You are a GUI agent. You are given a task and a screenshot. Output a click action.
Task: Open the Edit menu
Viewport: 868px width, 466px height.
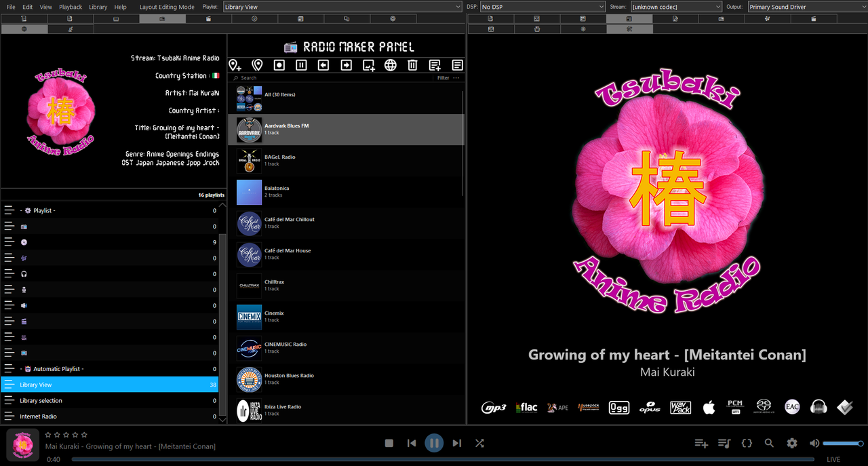[28, 7]
